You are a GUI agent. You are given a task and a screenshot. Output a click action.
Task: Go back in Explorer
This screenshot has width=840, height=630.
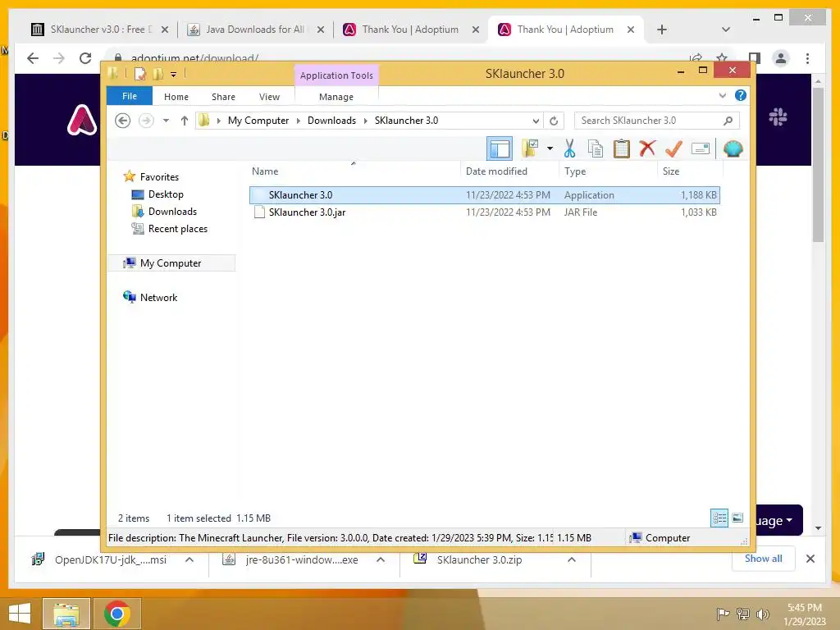(123, 121)
